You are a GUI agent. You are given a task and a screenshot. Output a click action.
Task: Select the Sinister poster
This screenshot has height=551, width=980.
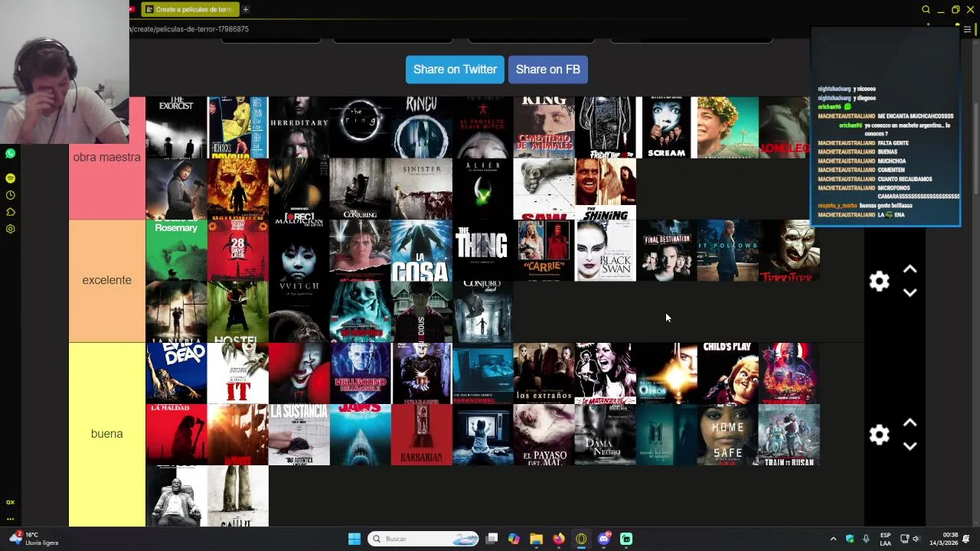(x=421, y=189)
